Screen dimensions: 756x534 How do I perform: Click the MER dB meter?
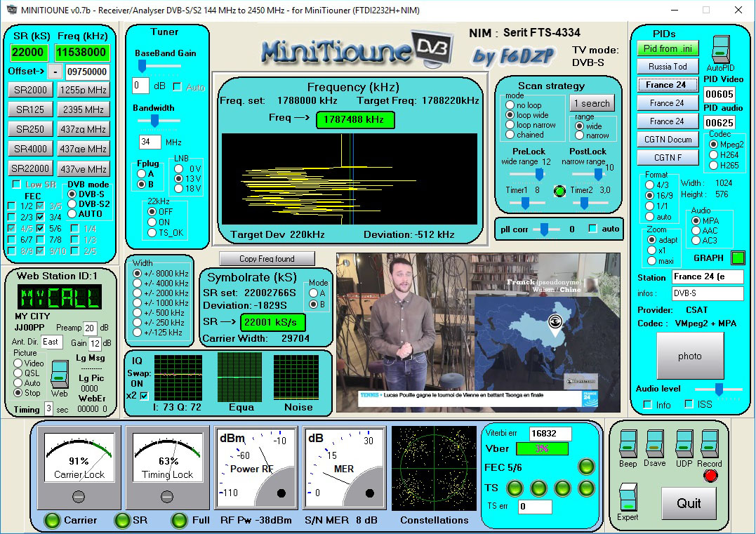[344, 467]
